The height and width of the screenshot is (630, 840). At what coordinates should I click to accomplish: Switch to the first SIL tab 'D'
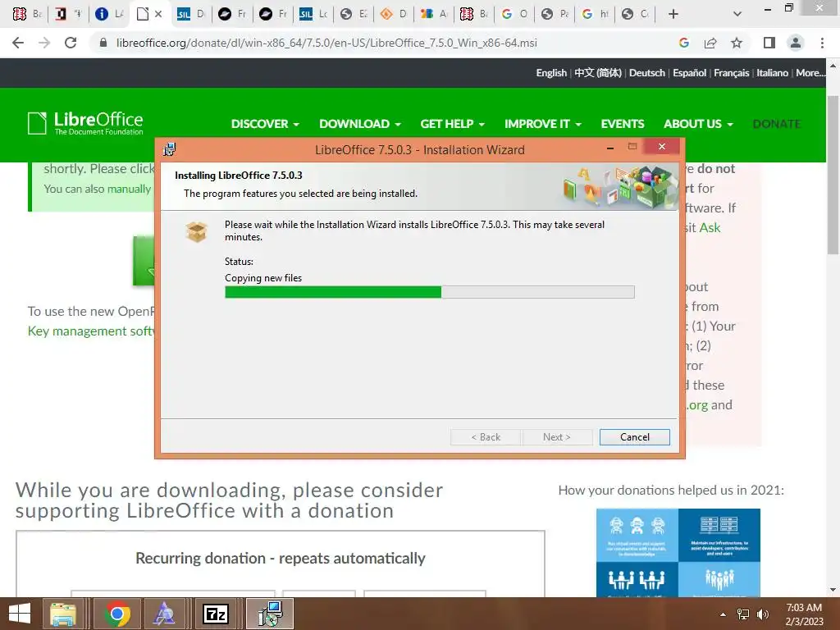[x=190, y=14]
